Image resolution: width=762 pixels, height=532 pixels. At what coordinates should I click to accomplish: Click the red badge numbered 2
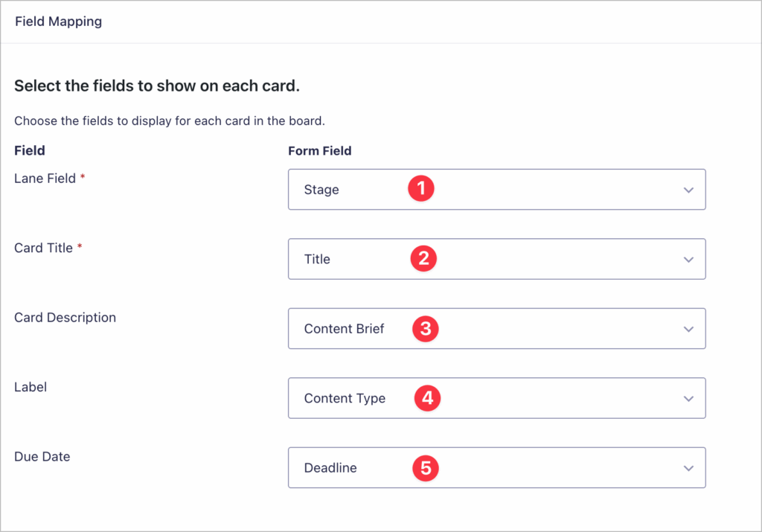423,259
